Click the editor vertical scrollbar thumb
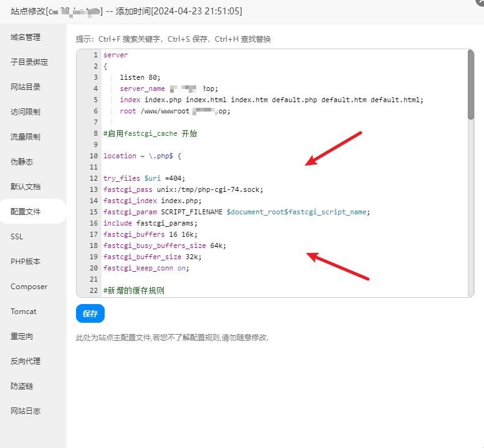Screen dimensions: 484x448 point(471,85)
